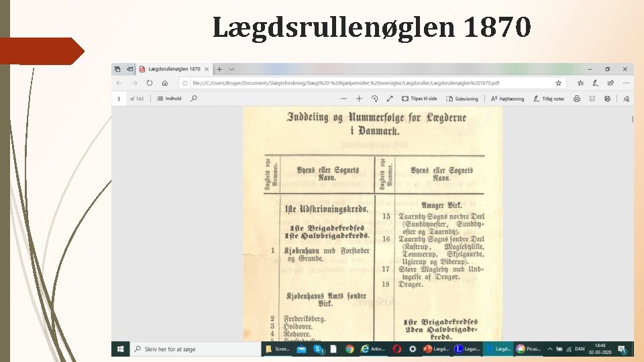
Task: Switch to Internet Explorer Arkiv window
Action: 372,349
